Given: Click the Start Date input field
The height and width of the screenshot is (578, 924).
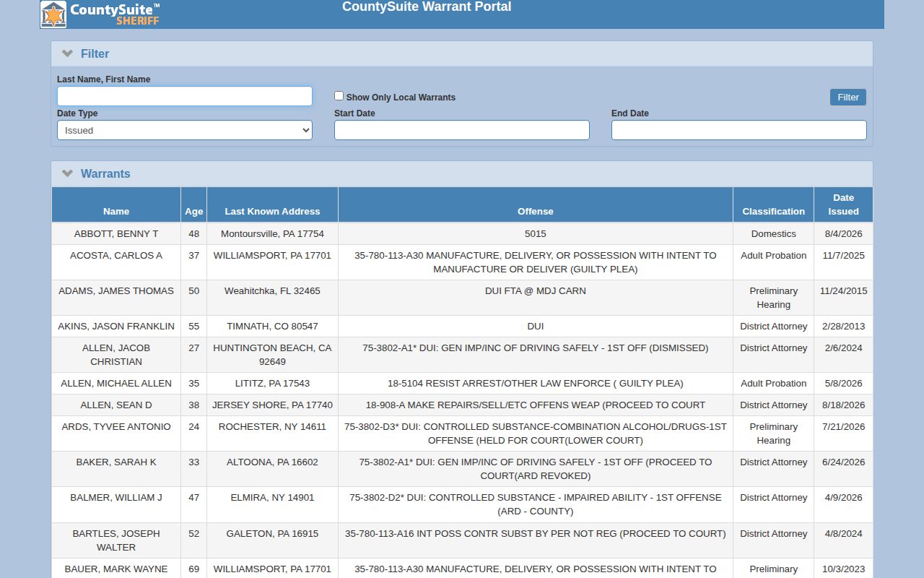Looking at the screenshot, I should 462,130.
